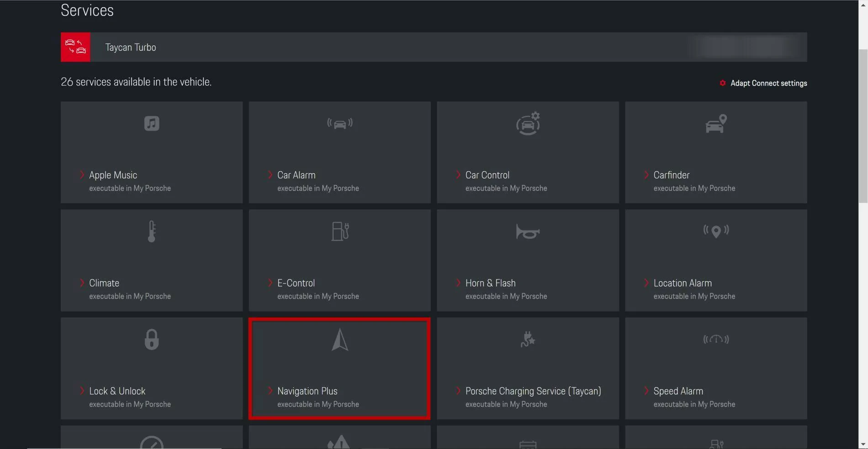Click the Horn & Flash horn icon
The image size is (868, 449).
pos(528,231)
